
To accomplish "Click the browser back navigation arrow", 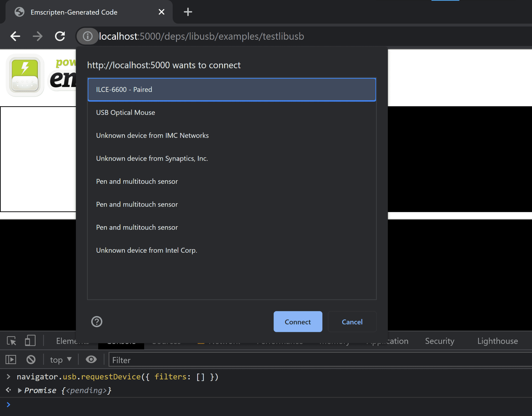I will 16,36.
